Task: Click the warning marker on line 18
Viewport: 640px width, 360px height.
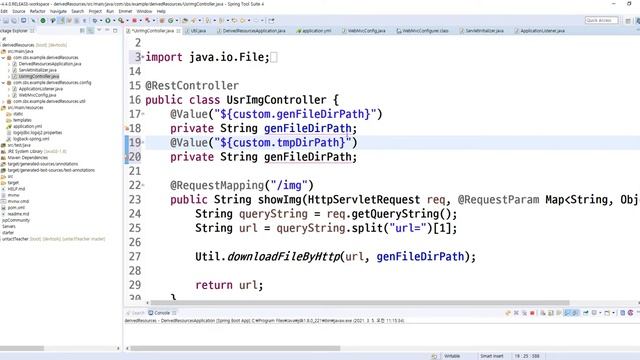Action: pyautogui.click(x=127, y=129)
